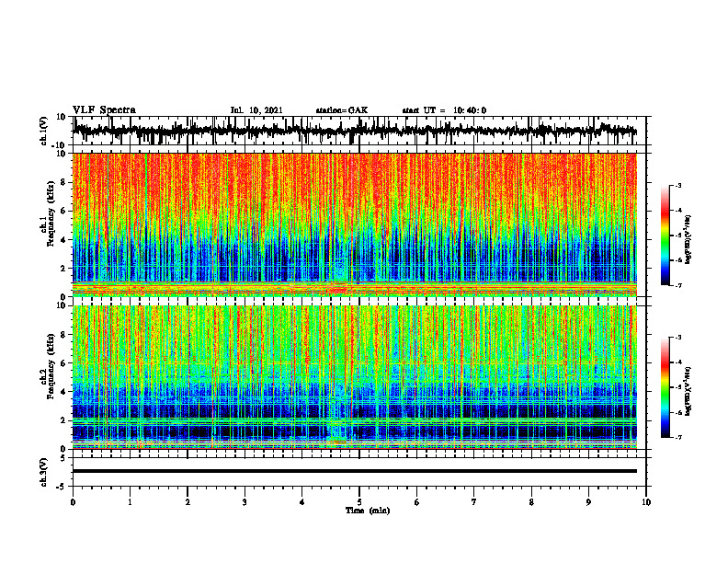Click the "5" tick on ch.3 voltage axis
This screenshot has height=563, width=728.
point(63,458)
